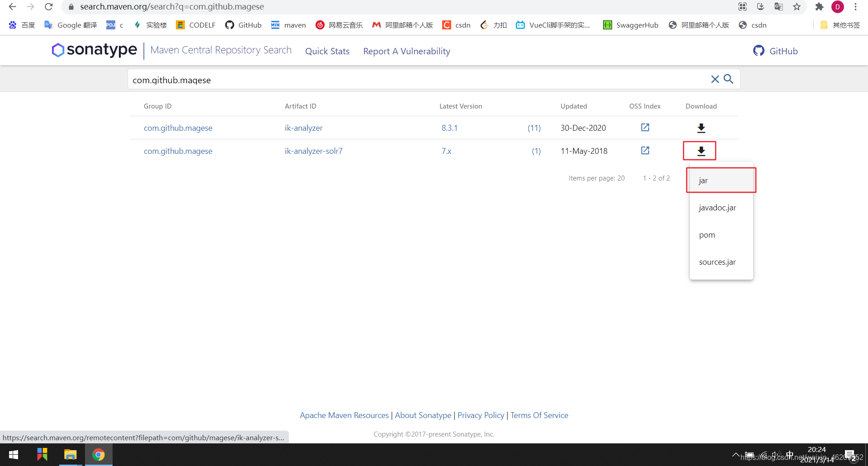Open the Chrome three-dot menu

coord(855,7)
